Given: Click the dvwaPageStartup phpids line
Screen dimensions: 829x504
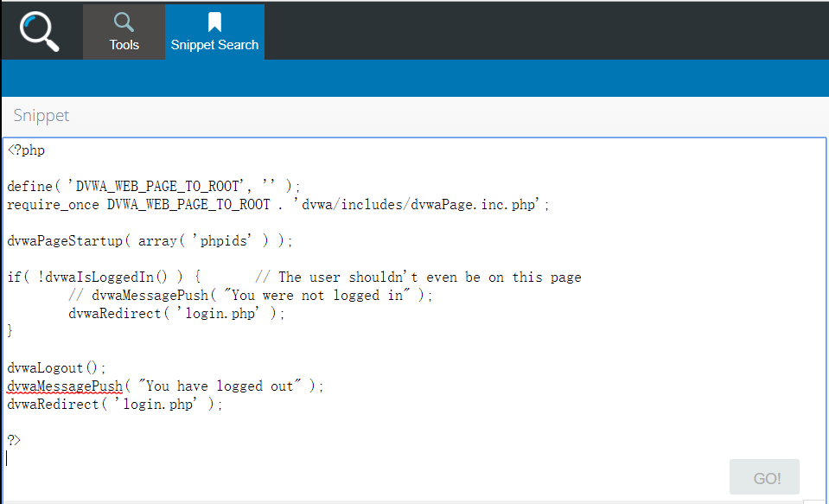Looking at the screenshot, I should (x=150, y=240).
